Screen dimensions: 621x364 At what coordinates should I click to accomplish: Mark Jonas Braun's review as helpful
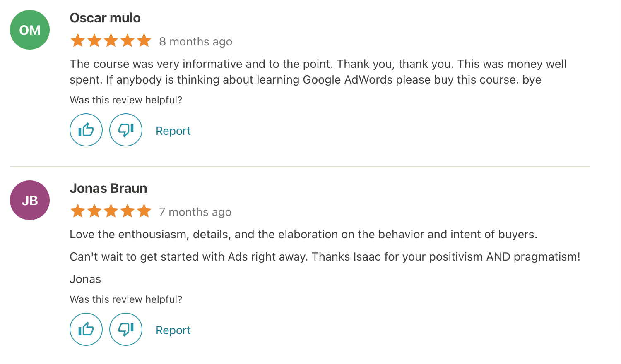(86, 329)
